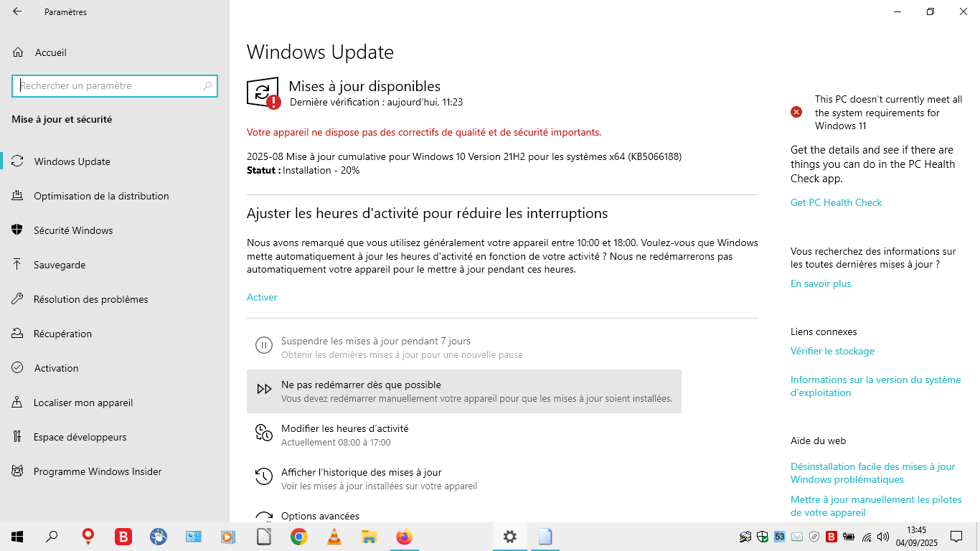This screenshot has width=980, height=551.
Task: Click the volume icon in system tray
Action: tap(882, 537)
